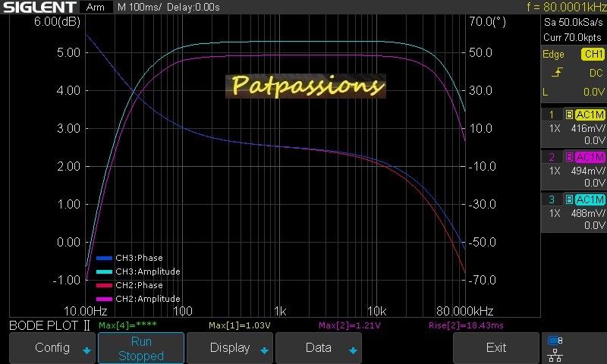Viewport: 607px width, 364px height.
Task: Select channel 3 AC1M coupling badge
Action: pyautogui.click(x=590, y=199)
